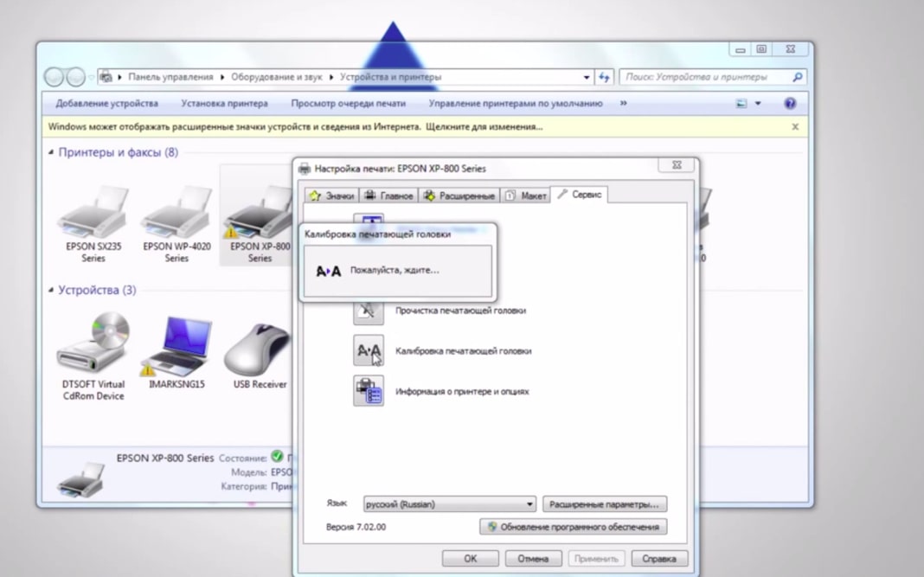This screenshot has height=577, width=924.
Task: Click Обновление программного обеспечения button
Action: 574,527
